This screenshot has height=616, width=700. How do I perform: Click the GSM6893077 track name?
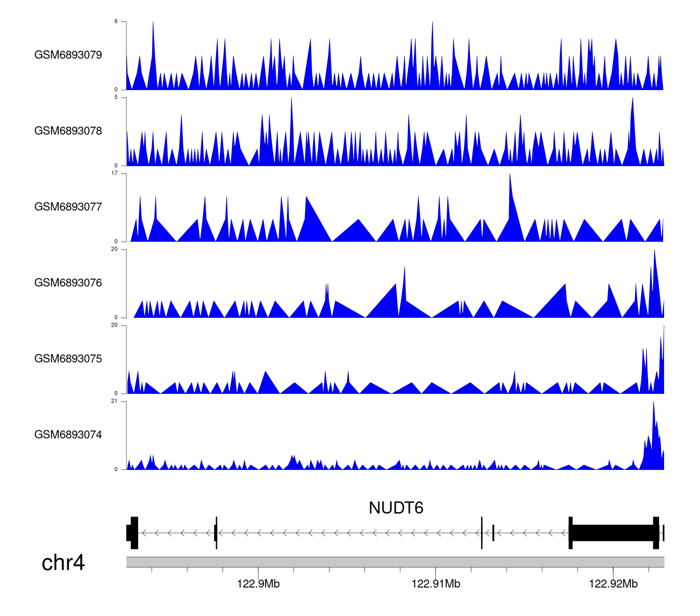click(68, 207)
